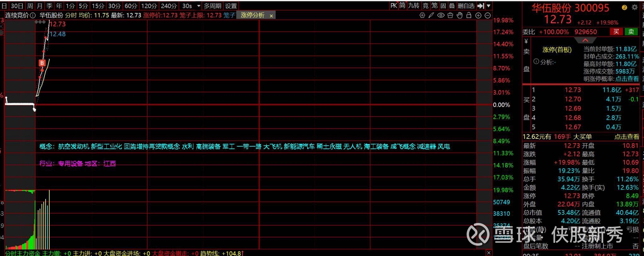644x256 pixels.
Task: Click 航空发动机 concept tag
Action: [x=74, y=146]
